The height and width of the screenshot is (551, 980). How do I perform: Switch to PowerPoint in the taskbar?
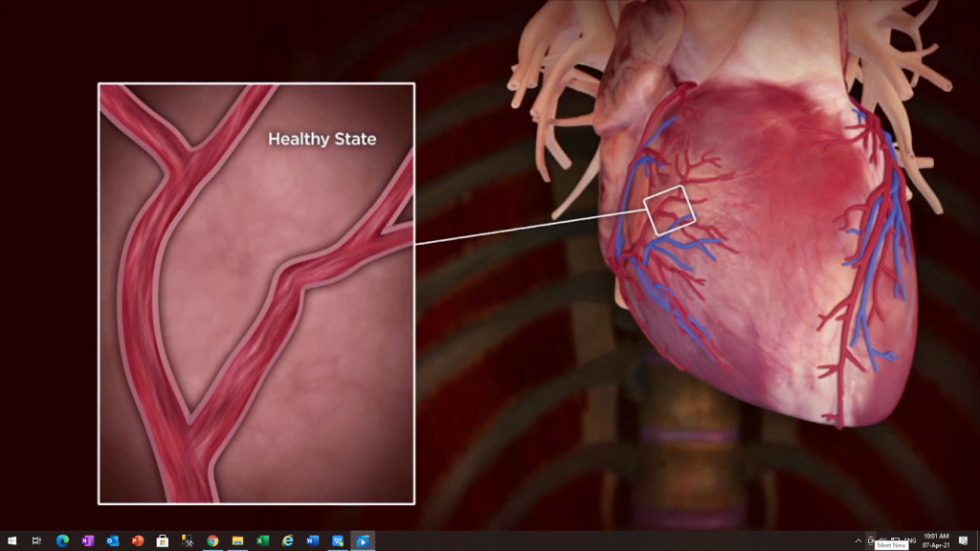click(x=138, y=541)
